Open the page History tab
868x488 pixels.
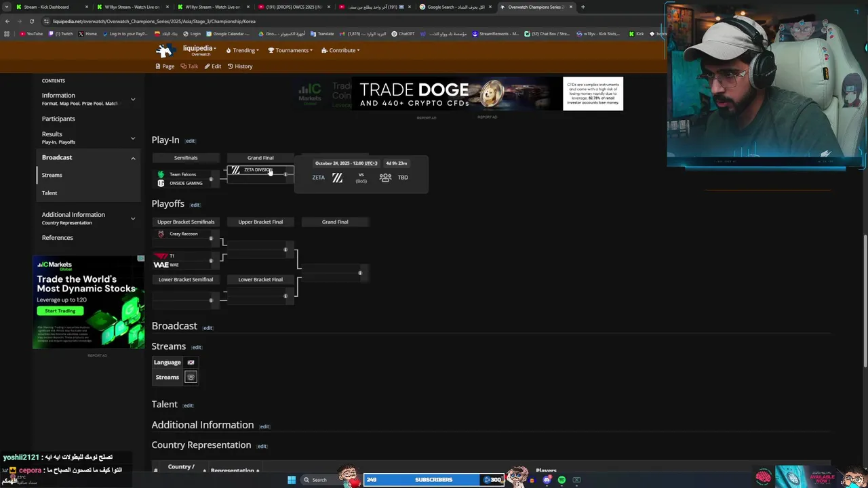point(240,66)
